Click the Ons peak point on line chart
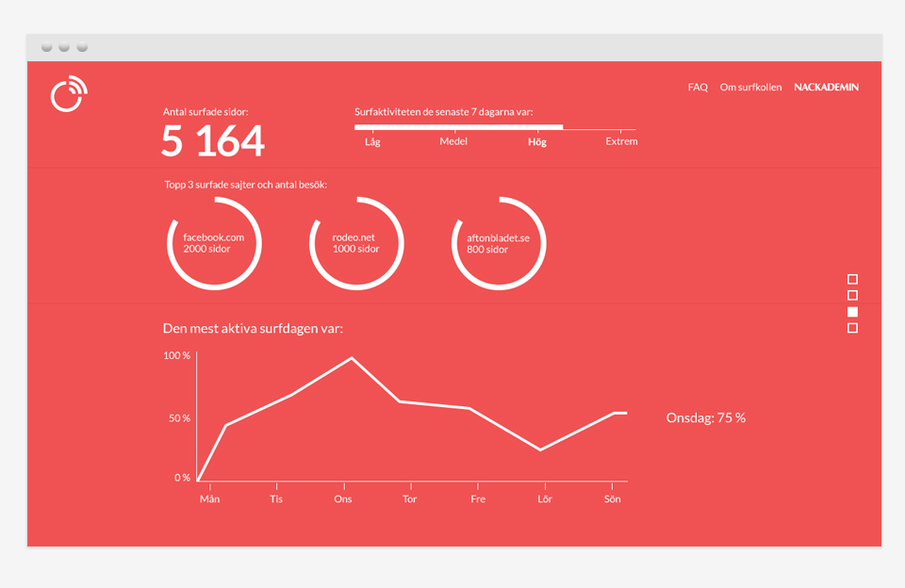 click(352, 358)
